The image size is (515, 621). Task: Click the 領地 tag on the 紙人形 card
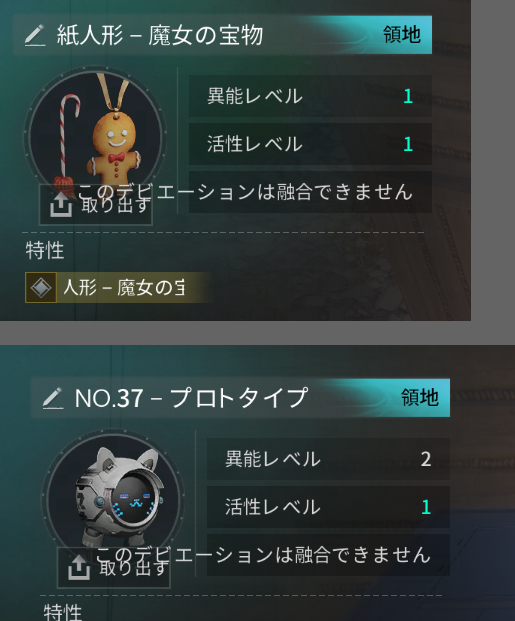[x=402, y=35]
